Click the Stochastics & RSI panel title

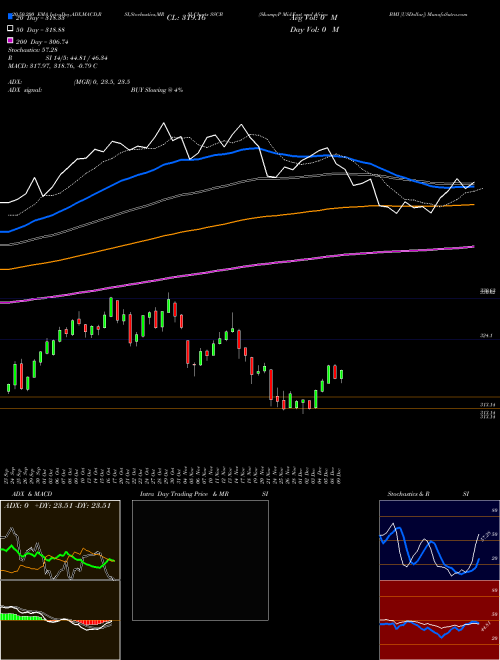coord(428,494)
